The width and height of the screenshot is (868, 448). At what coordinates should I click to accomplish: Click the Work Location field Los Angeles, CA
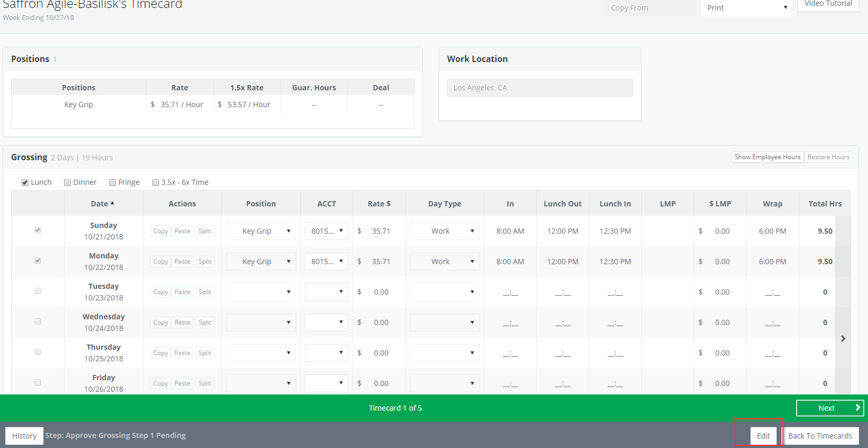(539, 88)
